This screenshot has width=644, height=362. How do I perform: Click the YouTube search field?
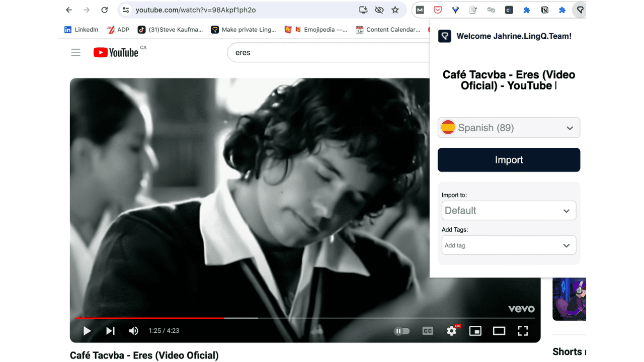(327, 52)
